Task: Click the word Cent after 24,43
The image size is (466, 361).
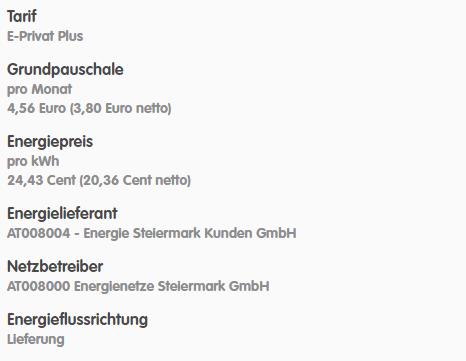Action: coord(61,180)
